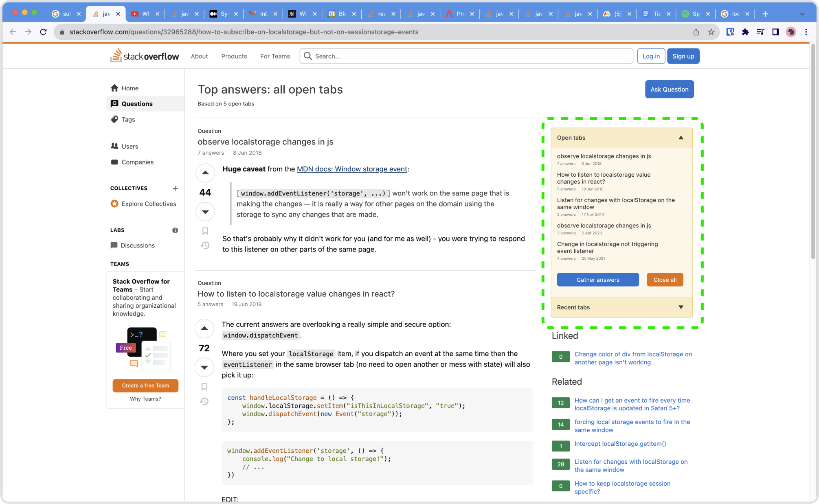This screenshot has width=819, height=504.
Task: Downvote the answer with score 72
Action: pos(204,367)
